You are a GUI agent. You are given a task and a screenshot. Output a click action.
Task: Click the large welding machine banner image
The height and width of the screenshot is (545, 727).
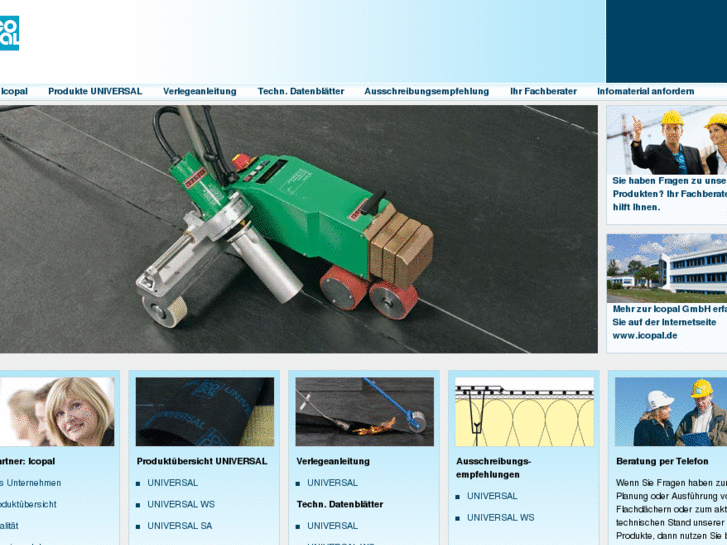pyautogui.click(x=299, y=229)
